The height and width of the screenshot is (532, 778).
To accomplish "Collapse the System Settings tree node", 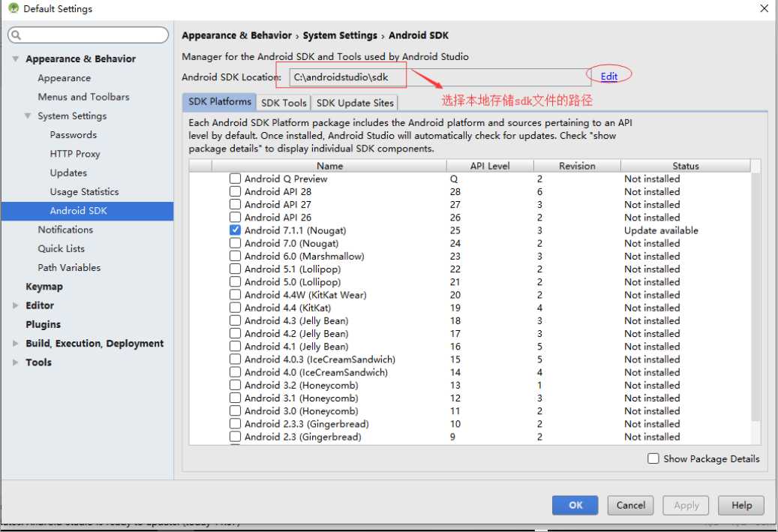I will pos(28,116).
